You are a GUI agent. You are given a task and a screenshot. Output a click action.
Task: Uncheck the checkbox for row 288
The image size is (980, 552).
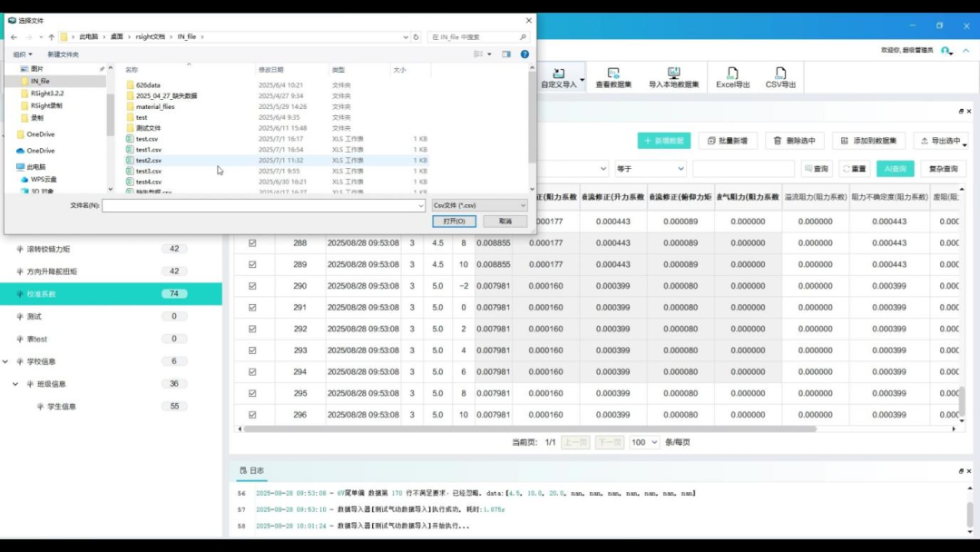(x=252, y=243)
